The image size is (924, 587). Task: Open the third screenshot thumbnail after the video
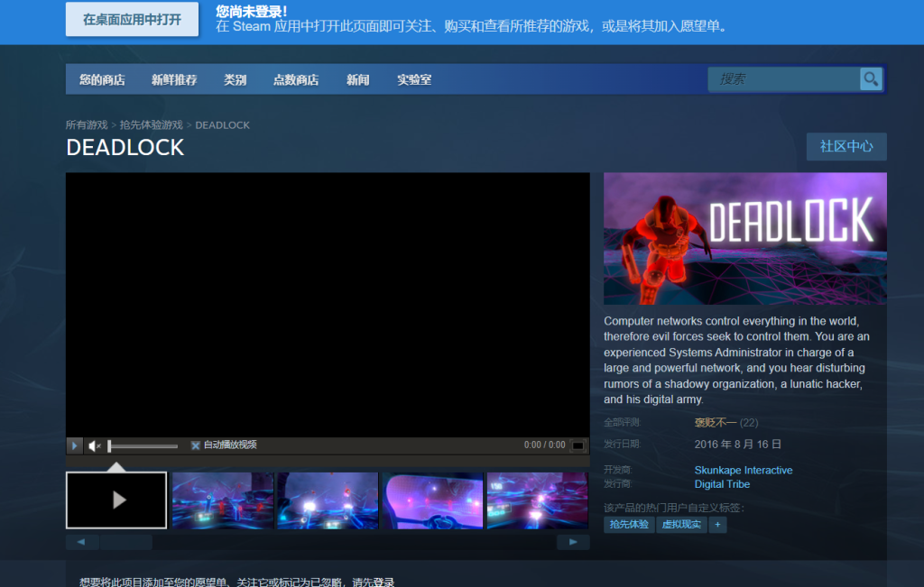point(432,500)
